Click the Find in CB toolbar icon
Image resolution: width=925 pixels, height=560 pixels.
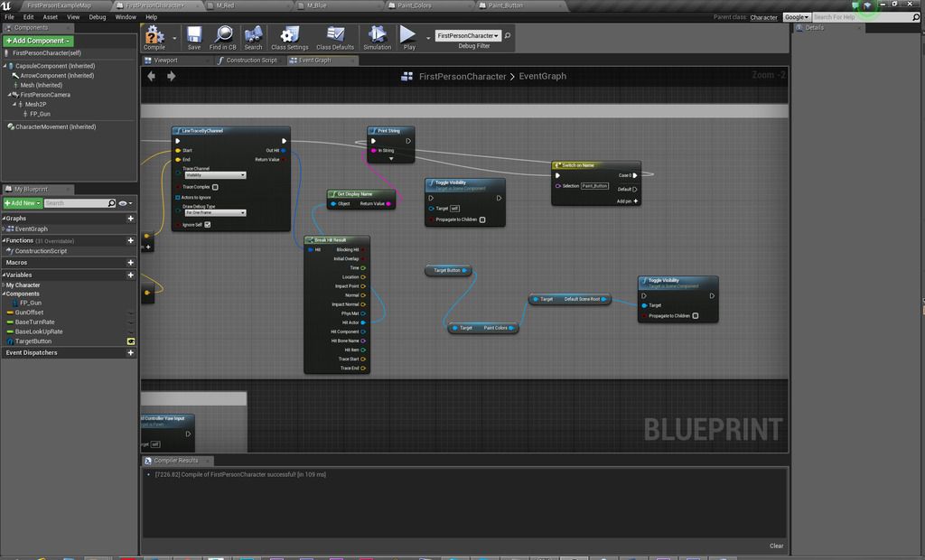click(x=223, y=38)
